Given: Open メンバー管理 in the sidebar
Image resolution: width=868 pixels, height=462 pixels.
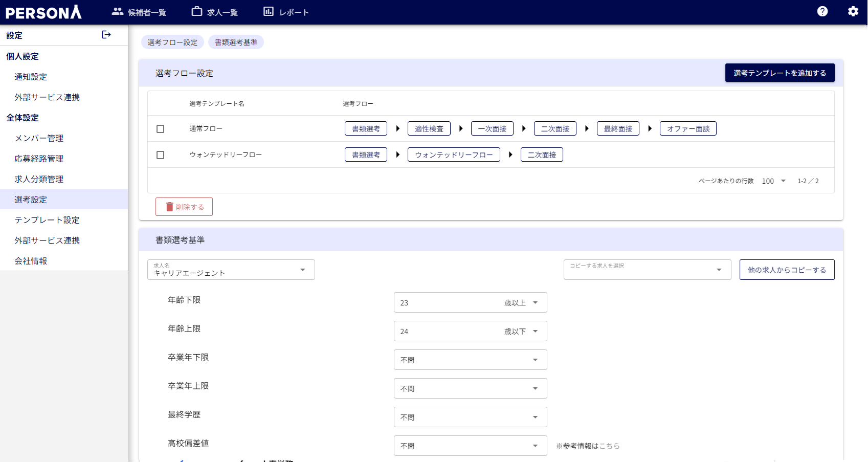Looking at the screenshot, I should point(64,138).
